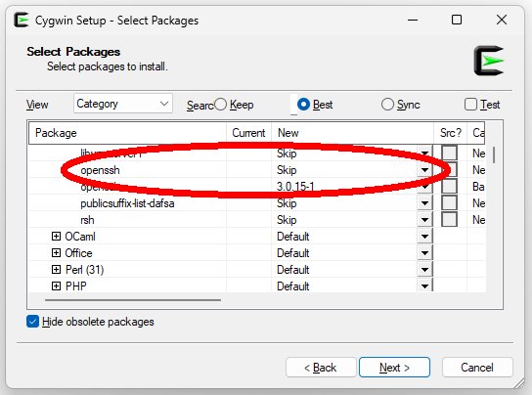This screenshot has height=395, width=532.
Task: Open version dropdown for the rsh package
Action: tap(424, 220)
